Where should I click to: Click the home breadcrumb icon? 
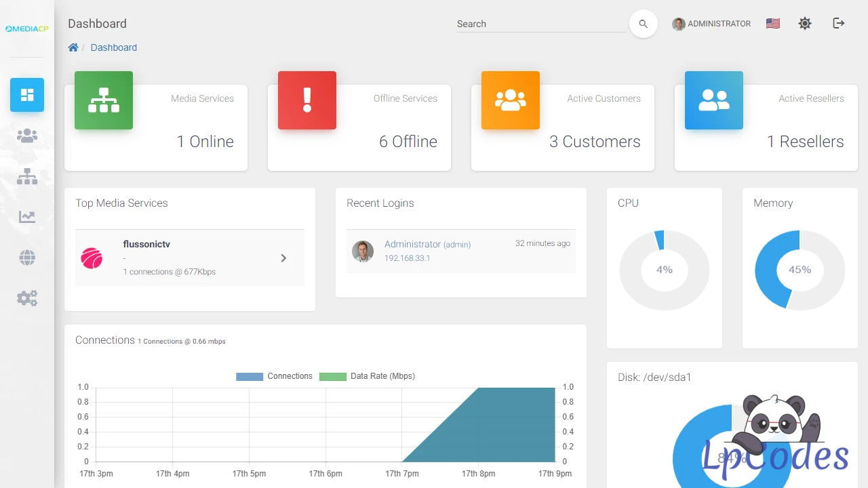tap(73, 47)
